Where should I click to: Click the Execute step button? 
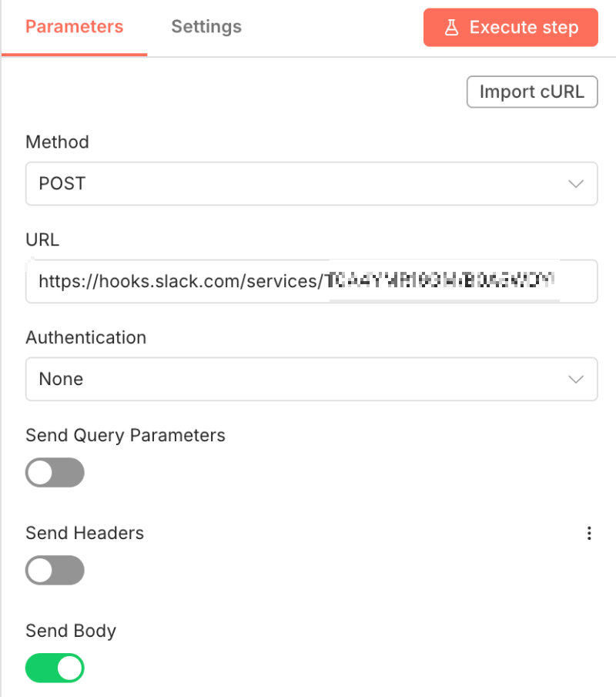pos(511,27)
